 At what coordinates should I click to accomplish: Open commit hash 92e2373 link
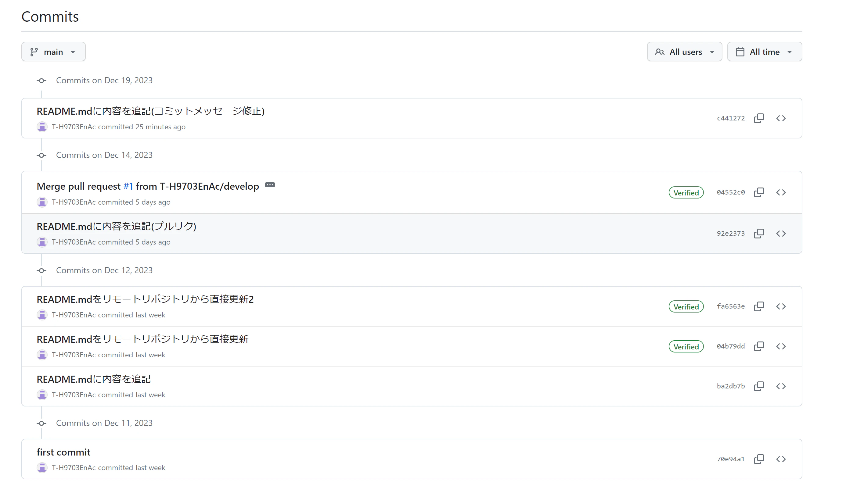click(x=730, y=233)
